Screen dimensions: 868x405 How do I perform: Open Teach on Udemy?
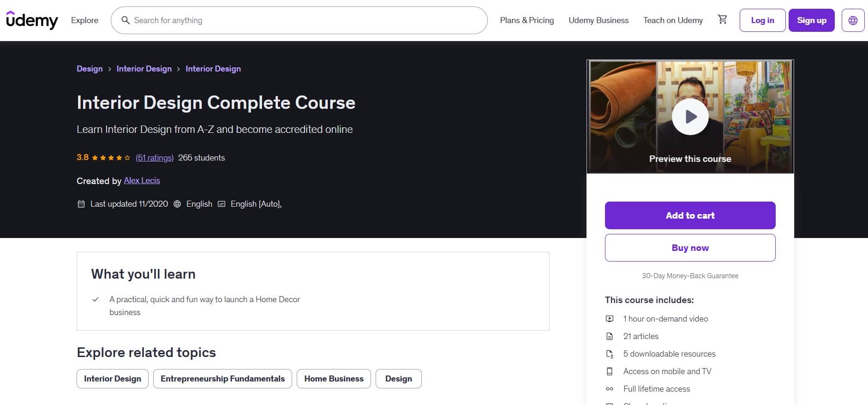(x=673, y=20)
